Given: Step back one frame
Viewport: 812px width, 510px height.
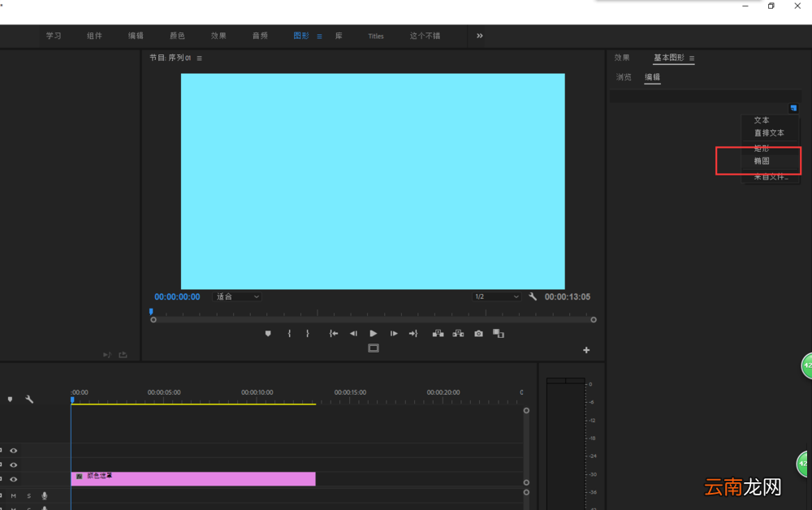Looking at the screenshot, I should click(x=353, y=334).
